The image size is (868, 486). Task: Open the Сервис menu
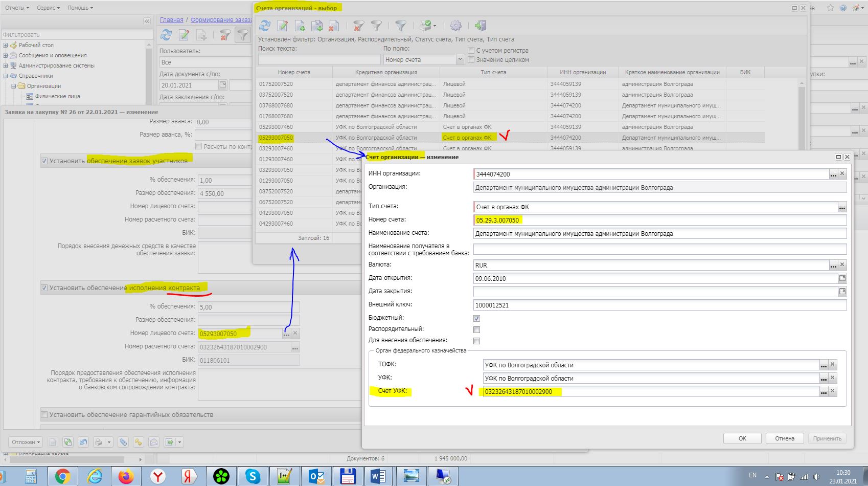(48, 8)
